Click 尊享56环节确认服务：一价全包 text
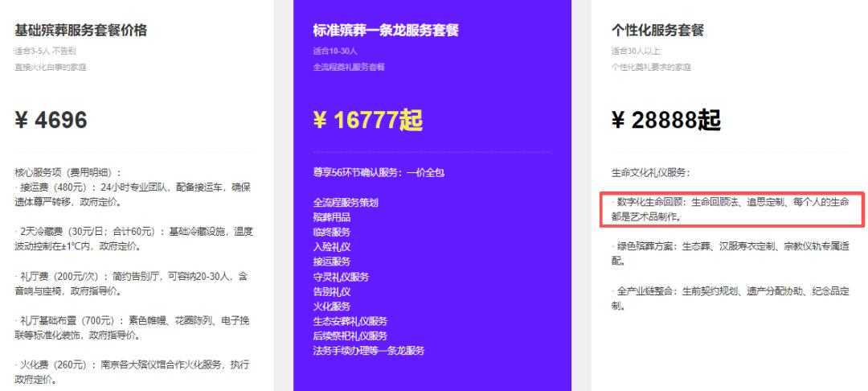The height and width of the screenshot is (391, 868). click(x=379, y=172)
